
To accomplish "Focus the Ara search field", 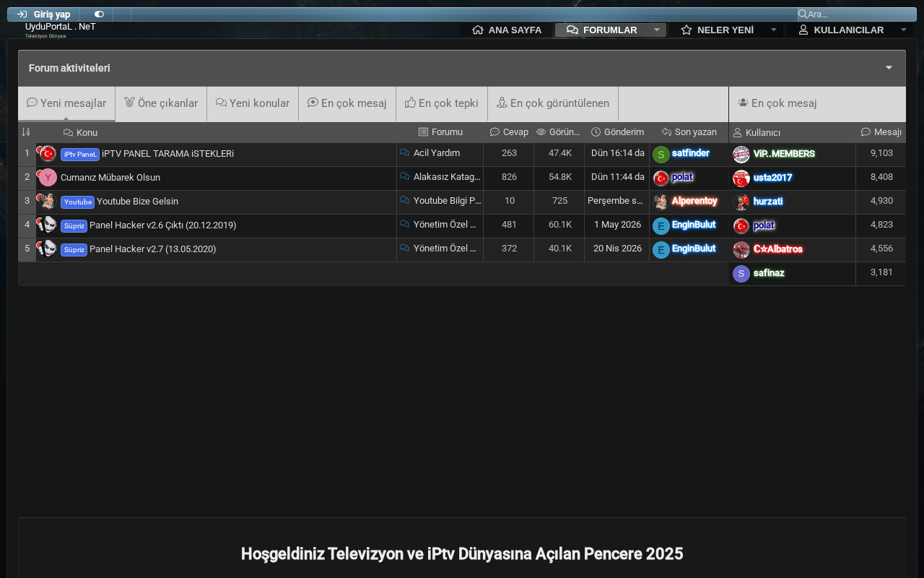I will [860, 14].
